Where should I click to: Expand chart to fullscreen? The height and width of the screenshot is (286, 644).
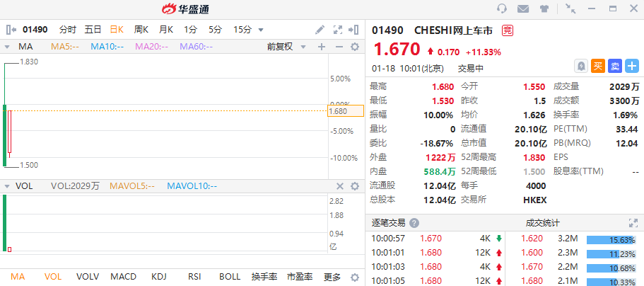tap(338, 30)
